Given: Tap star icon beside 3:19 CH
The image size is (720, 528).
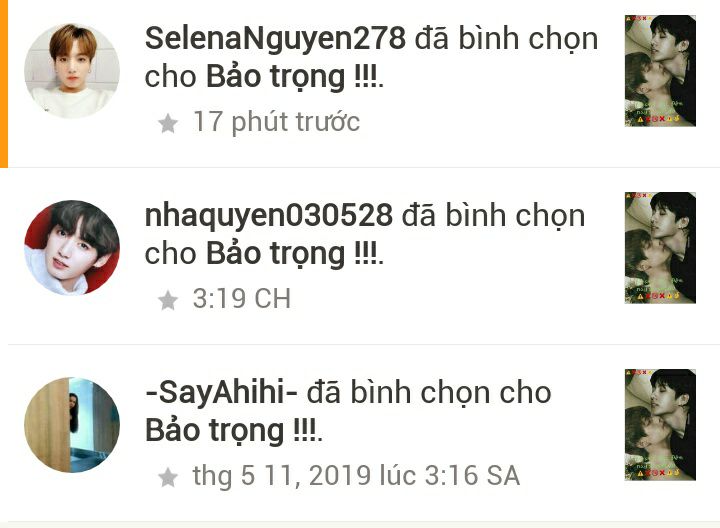Looking at the screenshot, I should 168,300.
